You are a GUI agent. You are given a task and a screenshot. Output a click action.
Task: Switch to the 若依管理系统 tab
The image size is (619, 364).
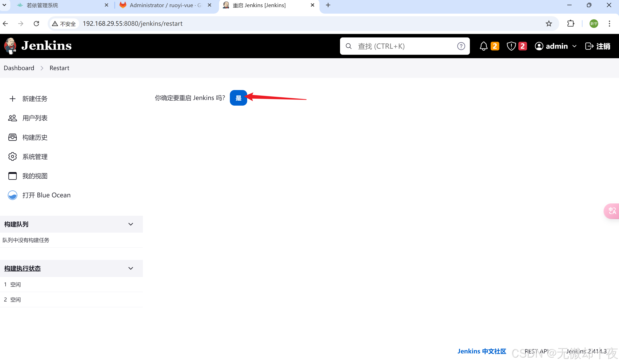tap(42, 5)
